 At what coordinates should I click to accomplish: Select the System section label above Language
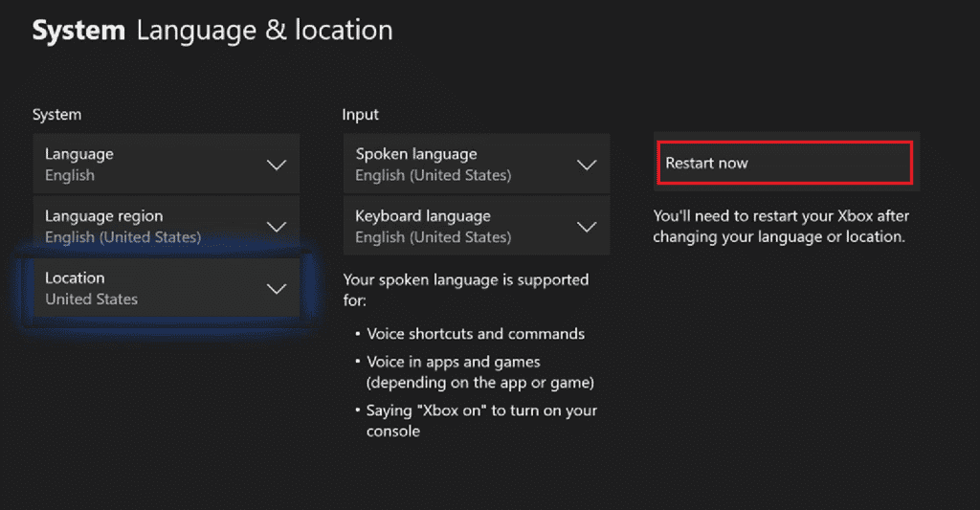(56, 115)
